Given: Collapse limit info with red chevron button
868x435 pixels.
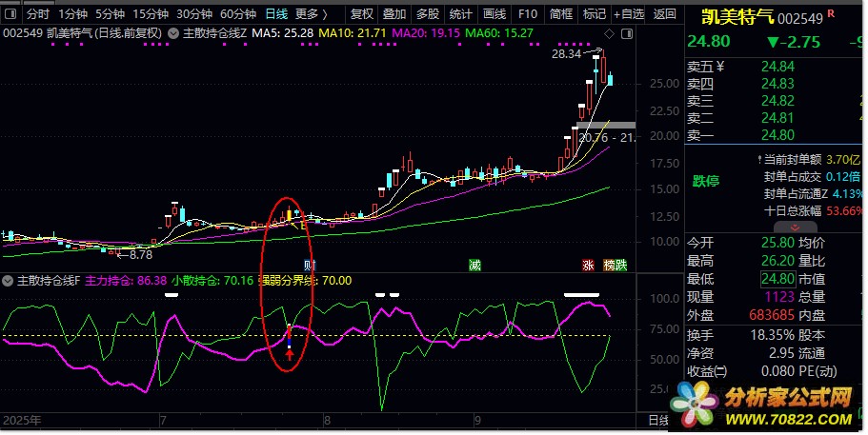Looking at the screenshot, I should 795,227.
